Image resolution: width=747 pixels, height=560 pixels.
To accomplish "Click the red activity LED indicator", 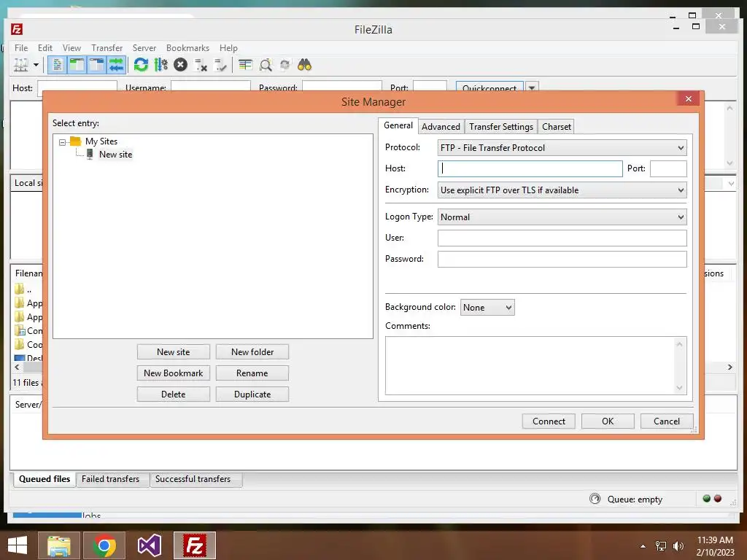I will click(x=718, y=499).
